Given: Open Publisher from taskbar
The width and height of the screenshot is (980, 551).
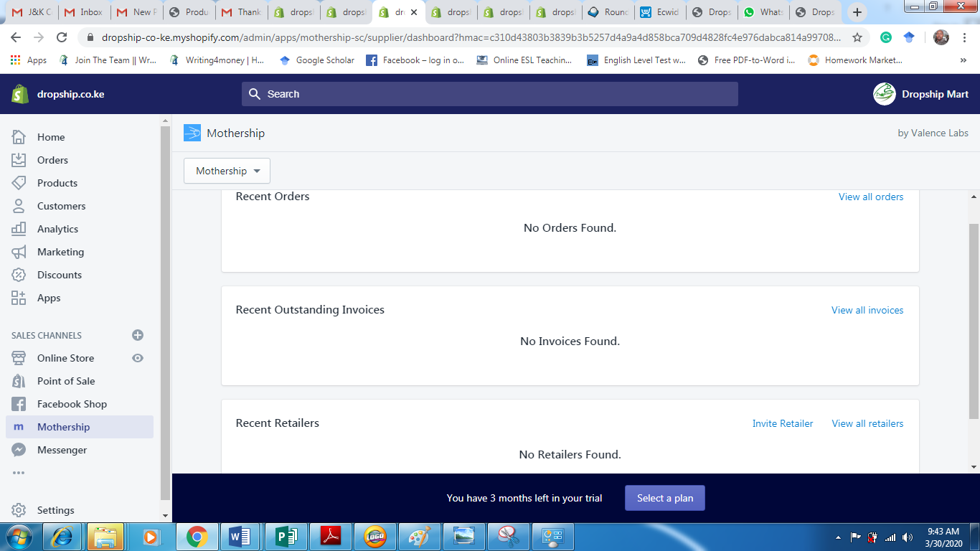Looking at the screenshot, I should 285,537.
